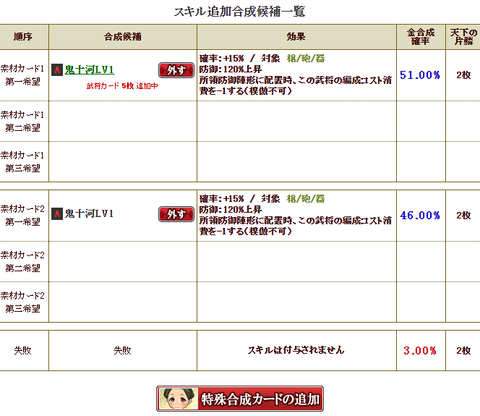
Task: Click 素材カード1 第一希望 row label
Action: (23, 75)
